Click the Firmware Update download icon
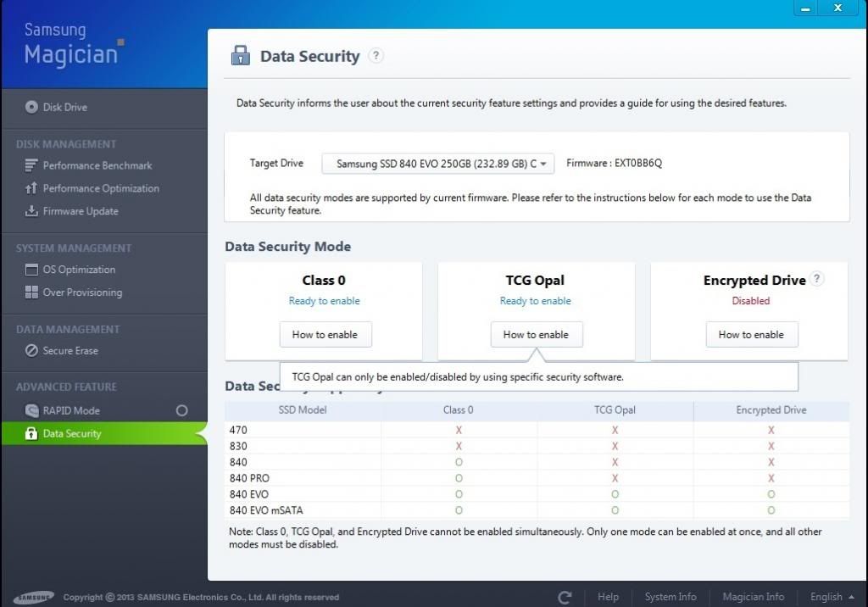Image resolution: width=868 pixels, height=607 pixels. pyautogui.click(x=31, y=211)
